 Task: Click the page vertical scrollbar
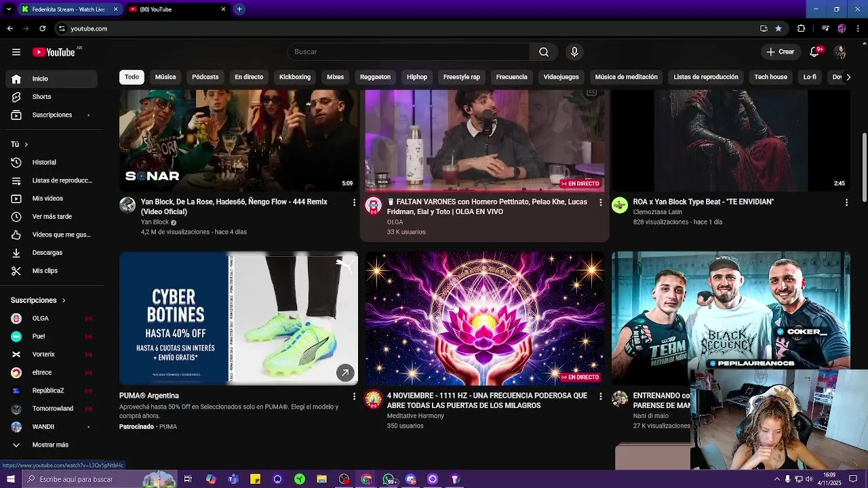865,167
